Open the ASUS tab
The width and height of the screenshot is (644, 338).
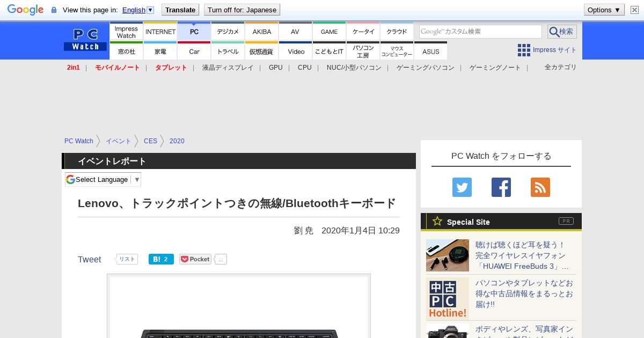[x=431, y=51]
